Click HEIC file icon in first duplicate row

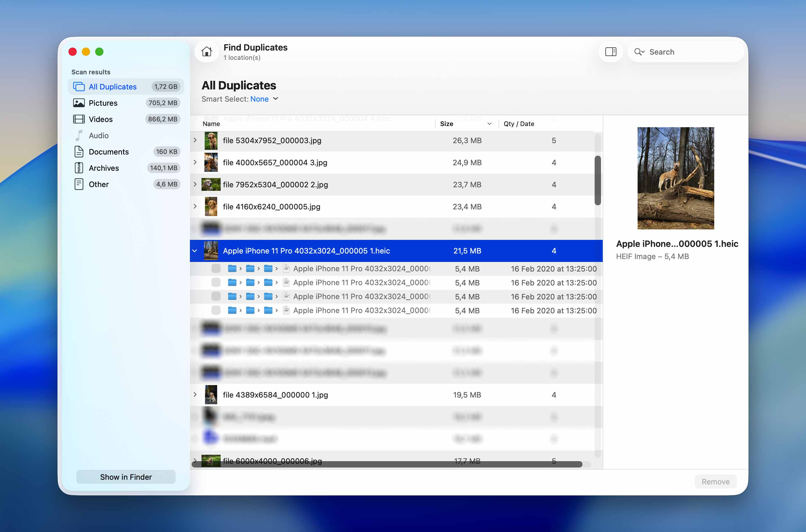[286, 268]
